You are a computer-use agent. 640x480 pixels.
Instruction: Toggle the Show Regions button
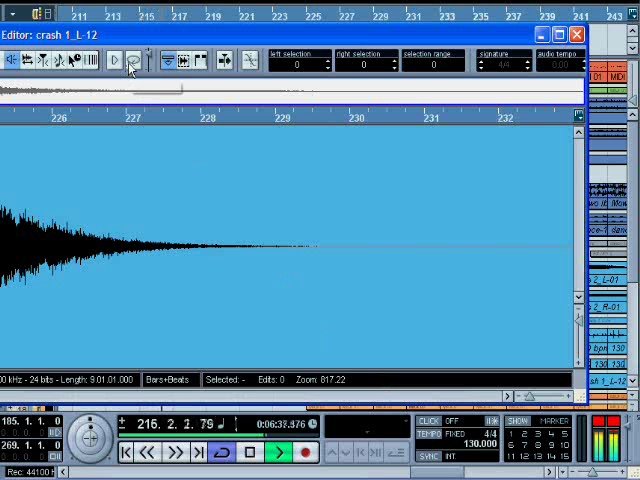click(x=200, y=60)
